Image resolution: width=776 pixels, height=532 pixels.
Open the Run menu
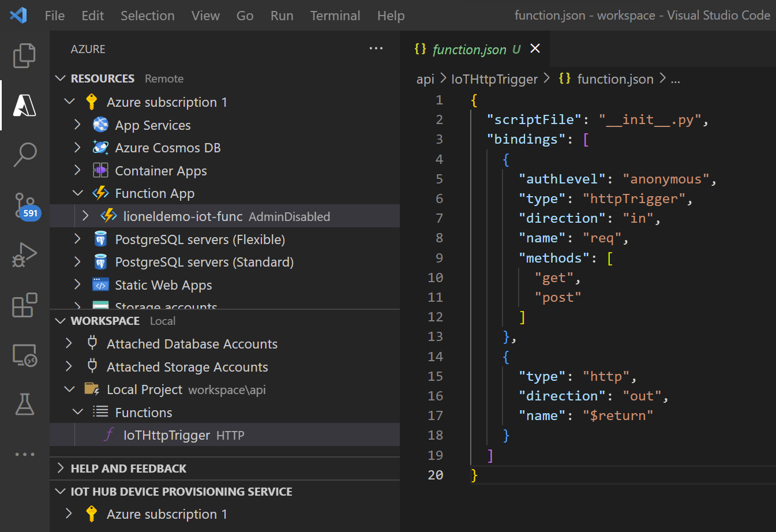coord(282,16)
